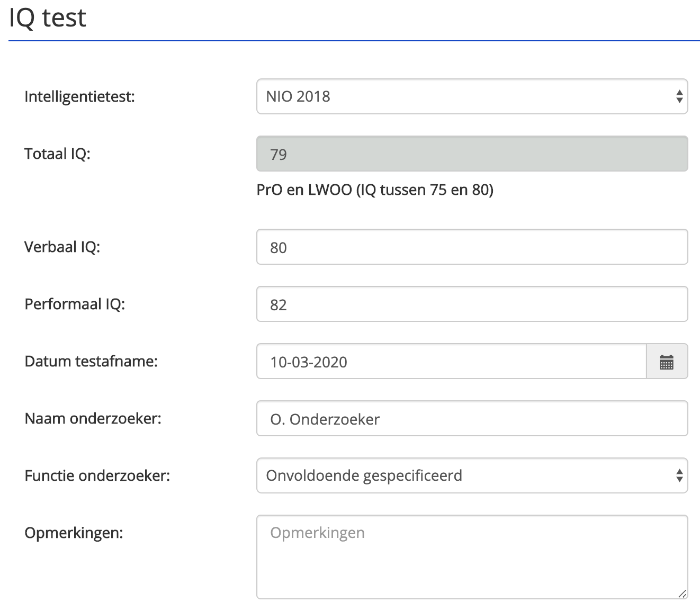Click the Datum testafname date field

[451, 362]
